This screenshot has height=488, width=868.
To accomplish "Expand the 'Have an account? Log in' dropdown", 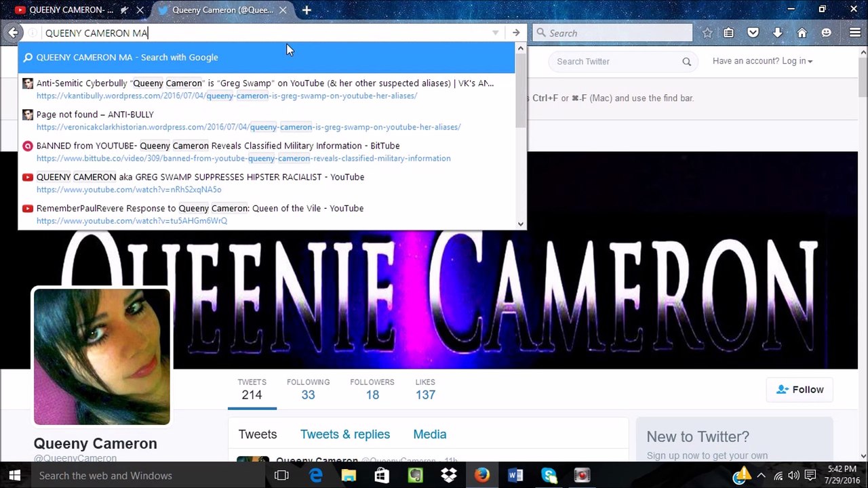I will coord(762,61).
